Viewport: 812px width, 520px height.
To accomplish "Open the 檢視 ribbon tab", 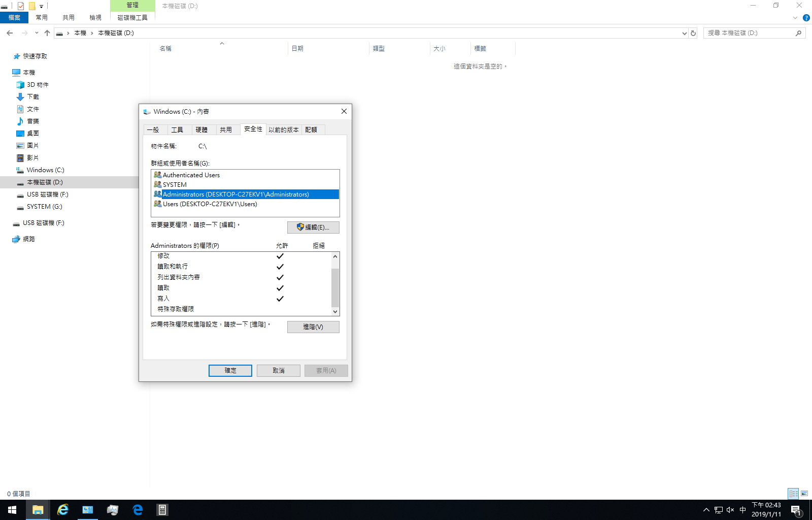I will tap(95, 18).
